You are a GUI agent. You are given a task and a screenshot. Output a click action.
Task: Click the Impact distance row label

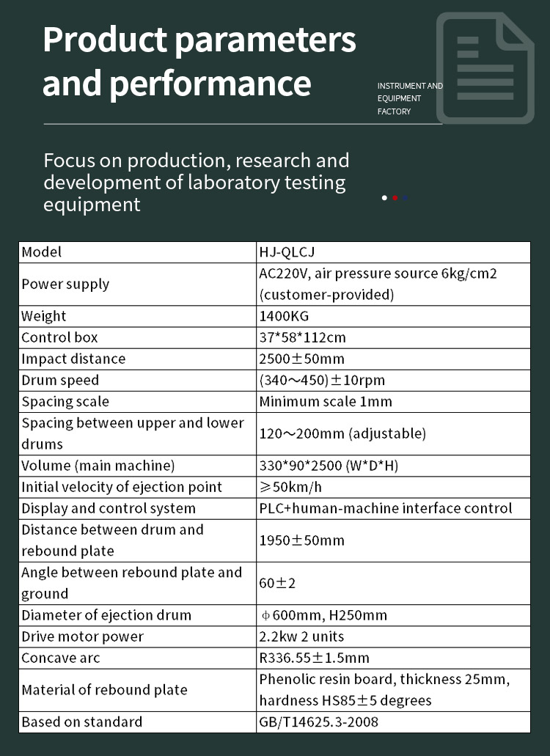coord(73,359)
